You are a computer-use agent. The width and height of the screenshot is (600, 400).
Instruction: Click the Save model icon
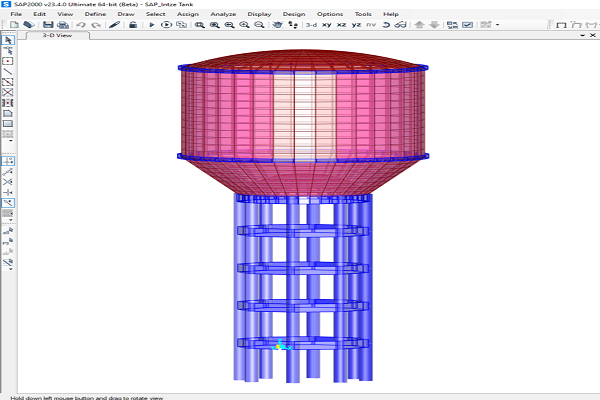coord(46,24)
